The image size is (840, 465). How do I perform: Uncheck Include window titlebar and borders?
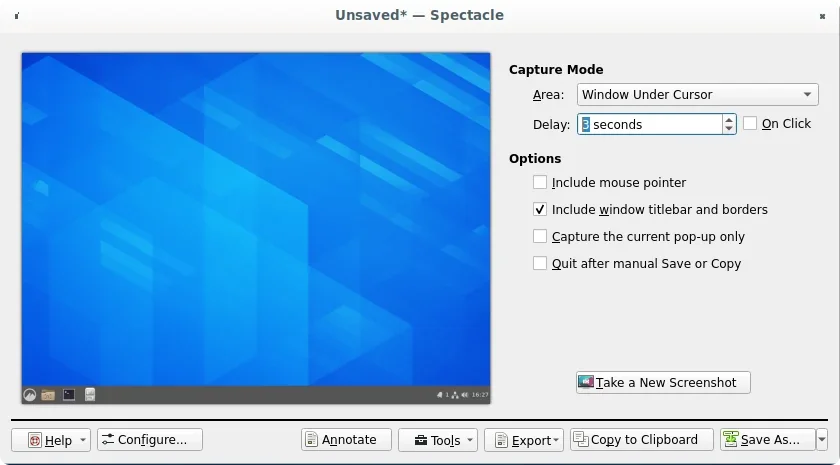click(540, 210)
